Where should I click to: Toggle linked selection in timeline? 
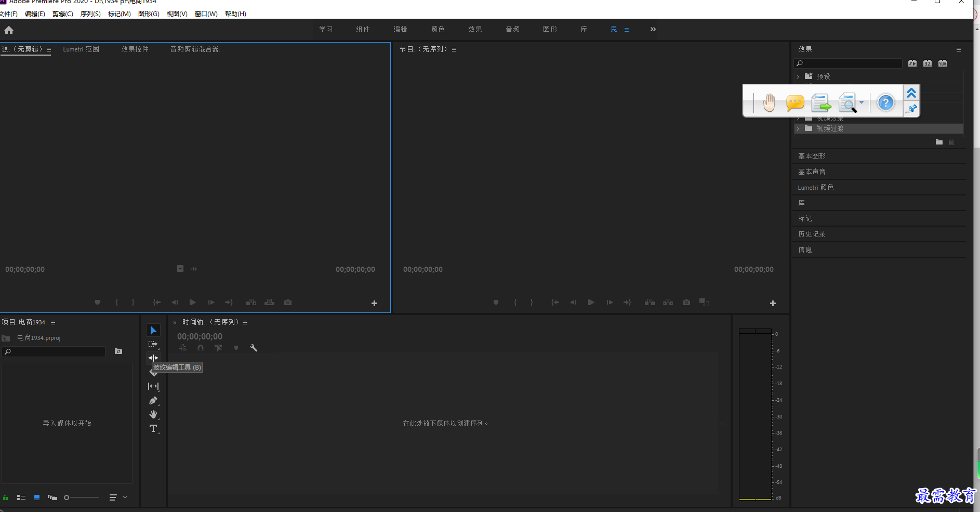(x=218, y=348)
